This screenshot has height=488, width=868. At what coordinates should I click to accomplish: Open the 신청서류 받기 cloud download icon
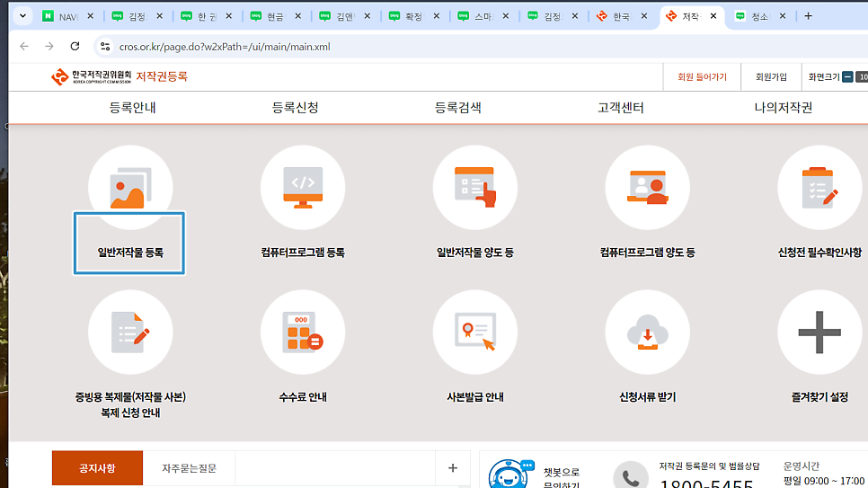[648, 333]
